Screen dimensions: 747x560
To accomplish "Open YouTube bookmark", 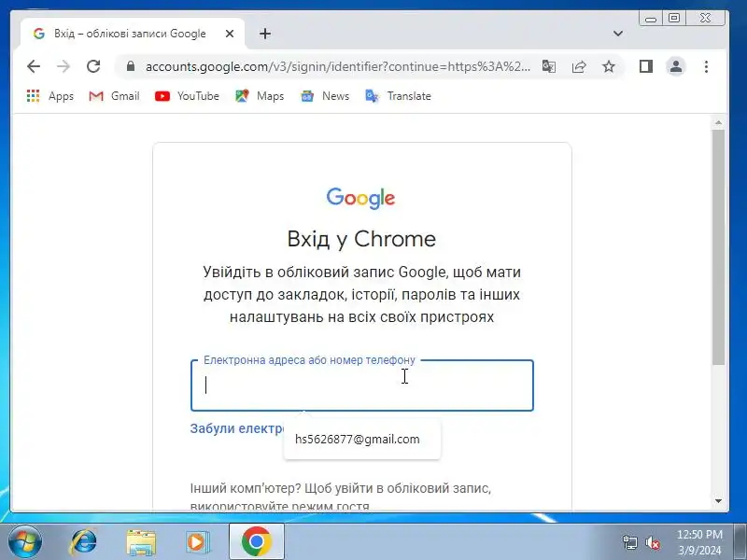I will 188,96.
